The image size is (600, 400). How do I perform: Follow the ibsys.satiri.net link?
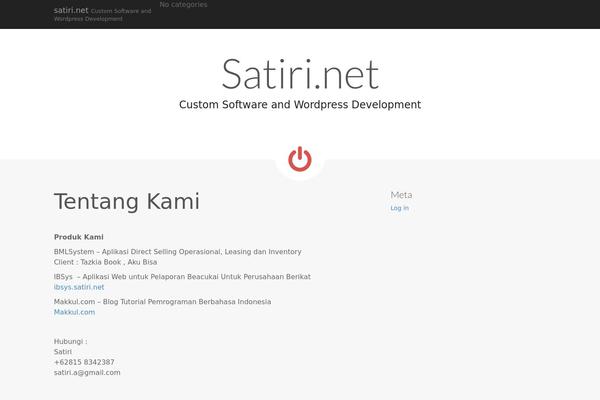[79, 287]
